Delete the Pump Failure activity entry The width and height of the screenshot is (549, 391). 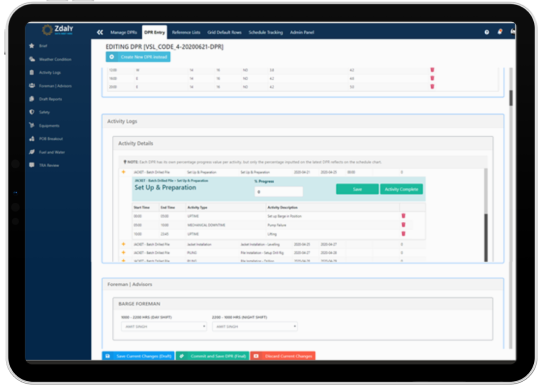coord(403,225)
